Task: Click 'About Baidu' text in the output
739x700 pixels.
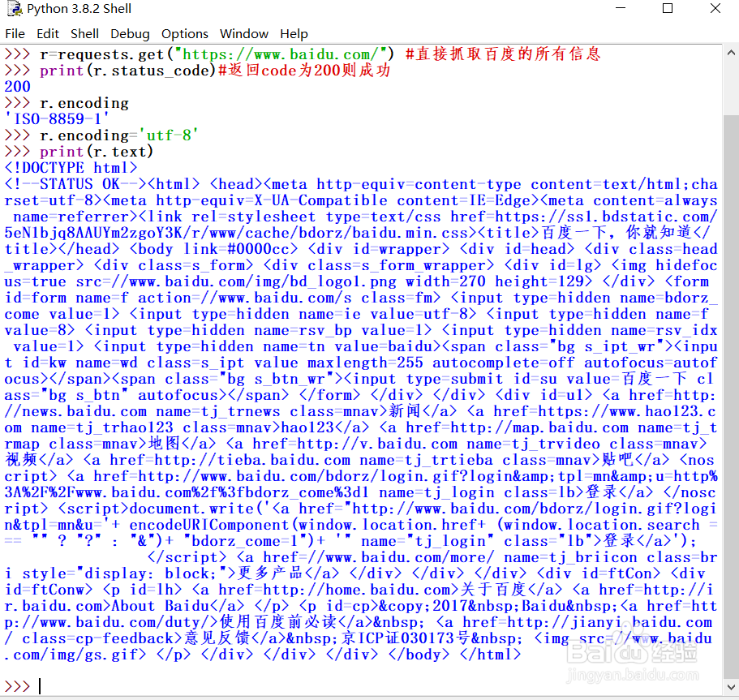Action: pos(159,606)
